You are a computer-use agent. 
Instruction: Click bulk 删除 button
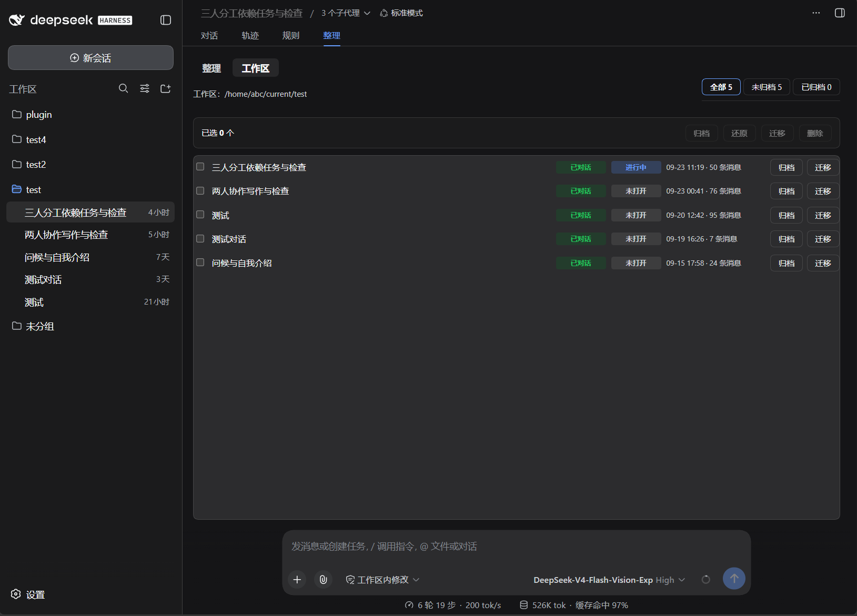pos(815,133)
